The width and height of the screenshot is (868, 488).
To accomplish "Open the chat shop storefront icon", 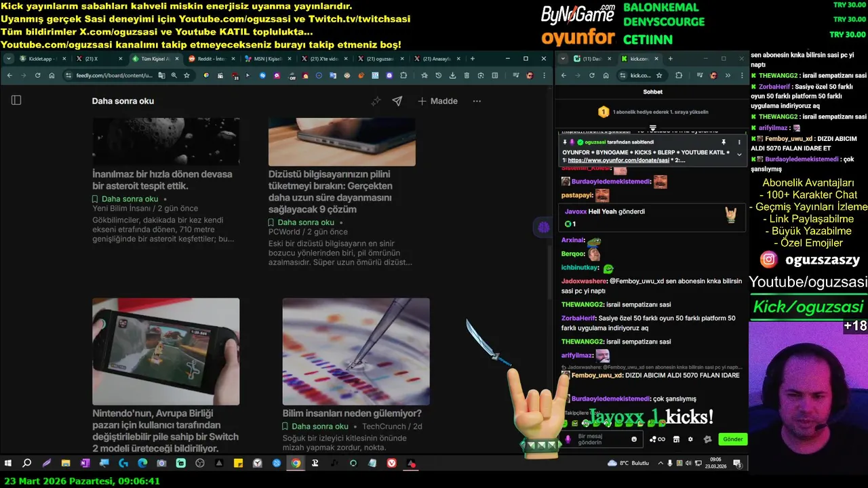I will click(676, 439).
